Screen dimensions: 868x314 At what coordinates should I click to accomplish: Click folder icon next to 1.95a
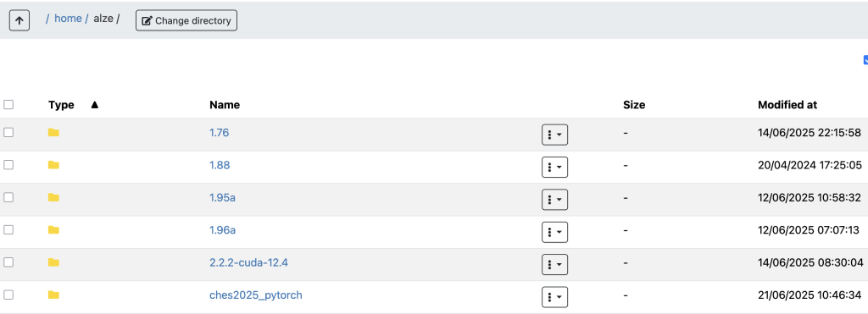[53, 197]
